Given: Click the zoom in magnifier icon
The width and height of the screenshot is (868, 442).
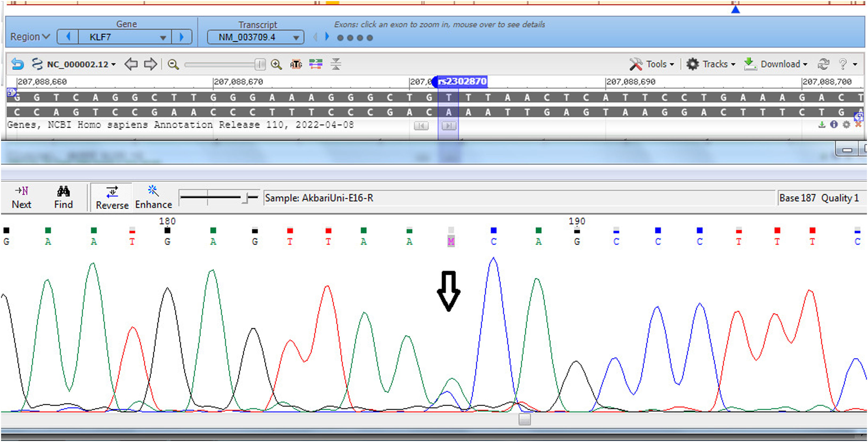Looking at the screenshot, I should pos(276,64).
